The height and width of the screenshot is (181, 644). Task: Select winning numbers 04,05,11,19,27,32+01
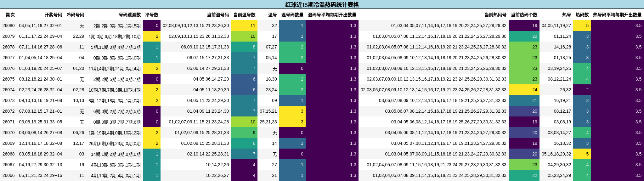pos(41,25)
